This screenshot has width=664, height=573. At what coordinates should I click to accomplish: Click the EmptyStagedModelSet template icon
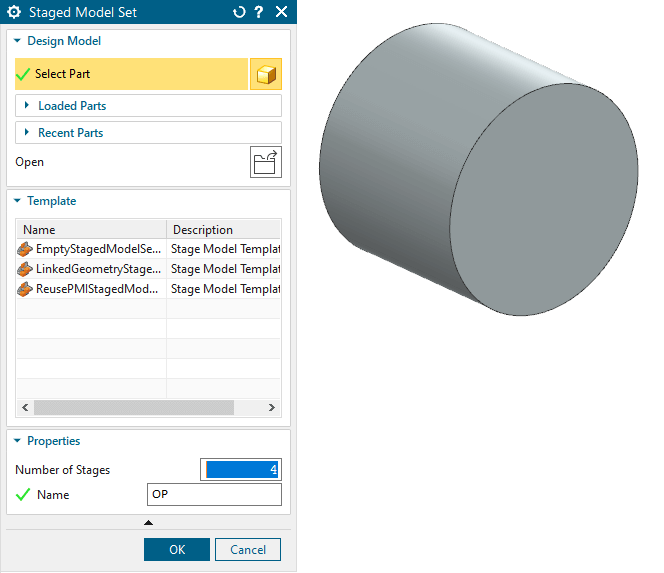point(25,249)
